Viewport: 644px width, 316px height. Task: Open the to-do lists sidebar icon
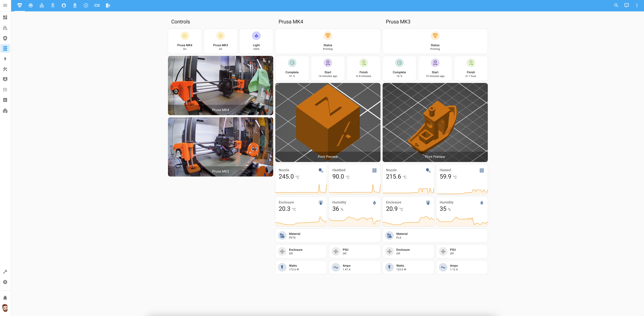tap(5, 90)
